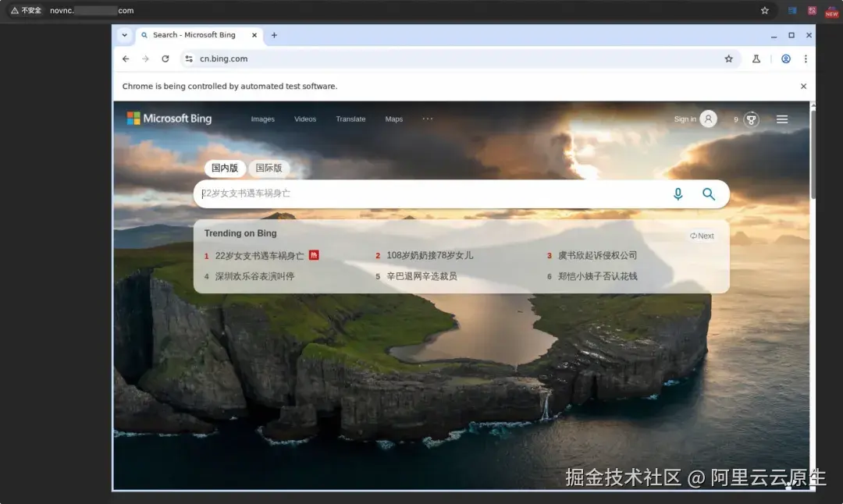Click inside the Bing search input field
843x504 pixels.
point(429,193)
